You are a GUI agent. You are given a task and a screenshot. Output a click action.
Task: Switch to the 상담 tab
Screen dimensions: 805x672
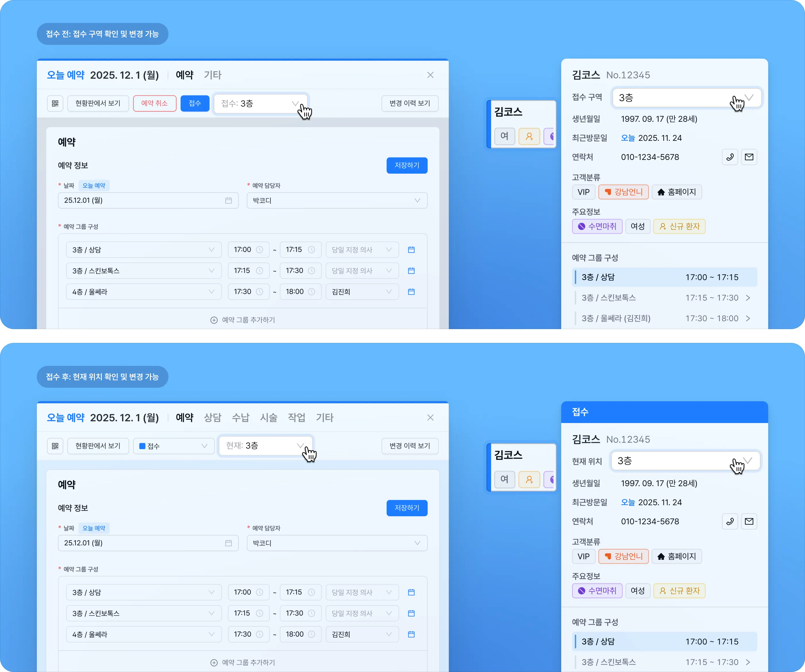tap(212, 418)
